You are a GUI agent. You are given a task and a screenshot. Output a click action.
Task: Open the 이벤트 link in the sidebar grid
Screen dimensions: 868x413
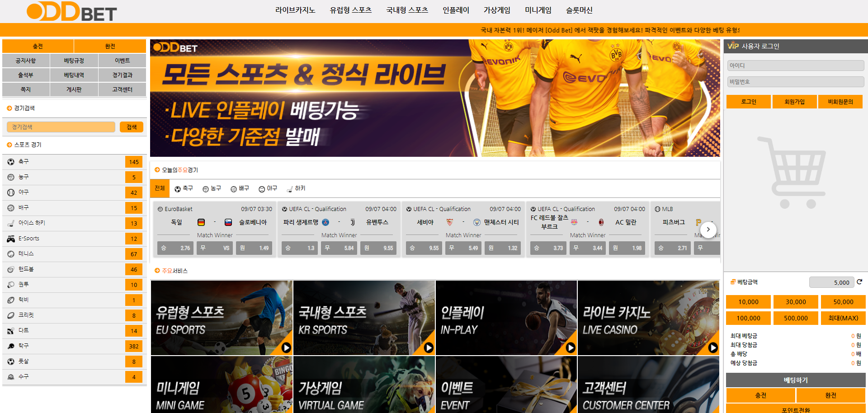click(122, 61)
